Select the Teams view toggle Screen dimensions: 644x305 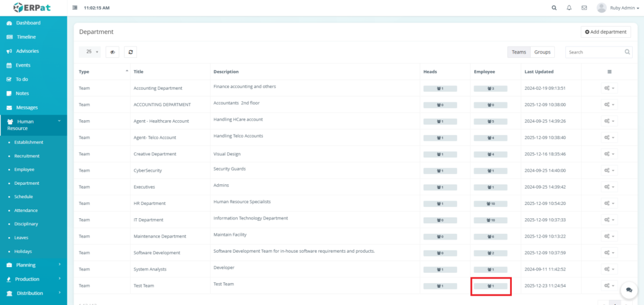[x=519, y=52]
